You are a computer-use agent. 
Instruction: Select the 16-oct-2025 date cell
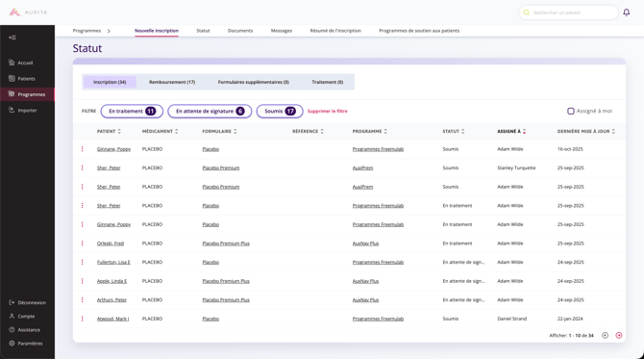[x=570, y=149]
